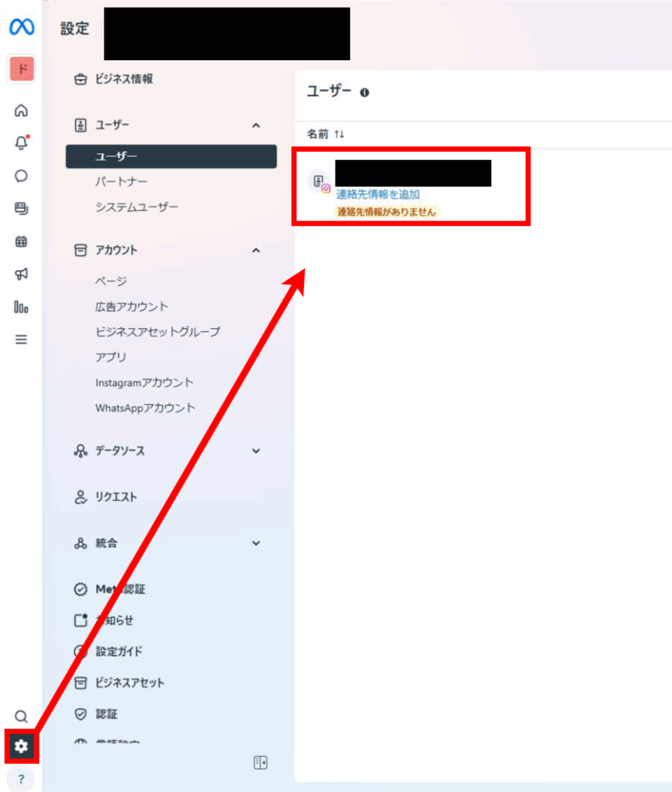This screenshot has width=672, height=792.
Task: Collapse the ユーザー section chevron
Action: point(256,125)
